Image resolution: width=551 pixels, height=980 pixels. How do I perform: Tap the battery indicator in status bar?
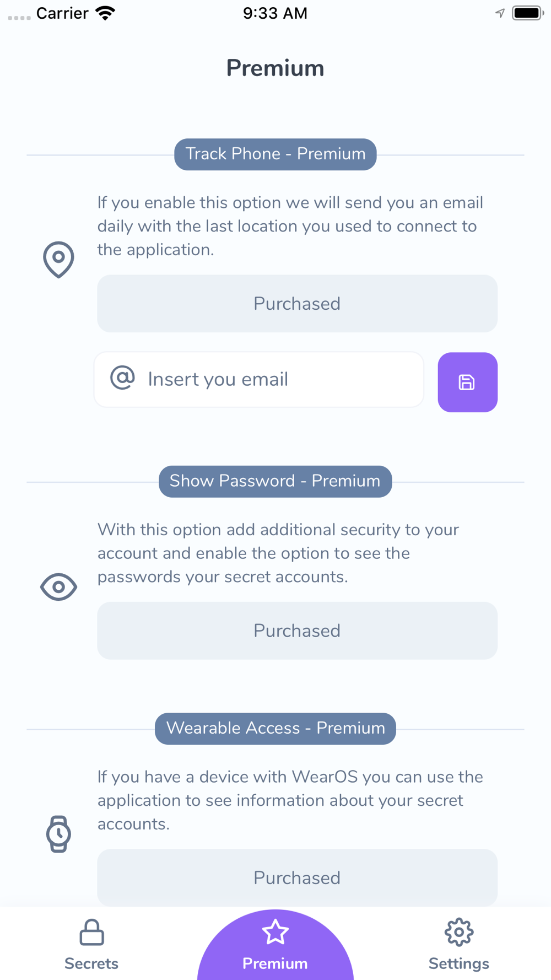[x=527, y=13]
